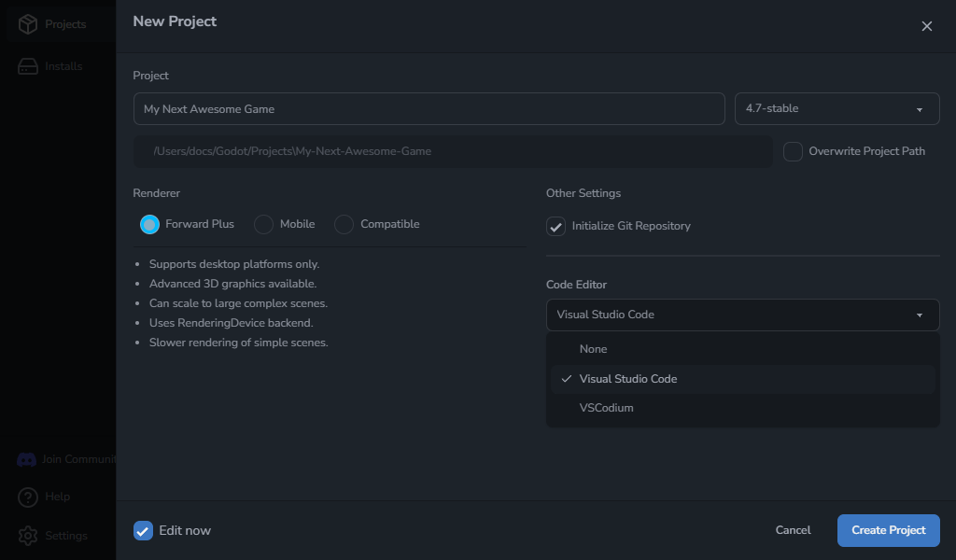Open the Settings gear icon
The height and width of the screenshot is (560, 956).
27,537
